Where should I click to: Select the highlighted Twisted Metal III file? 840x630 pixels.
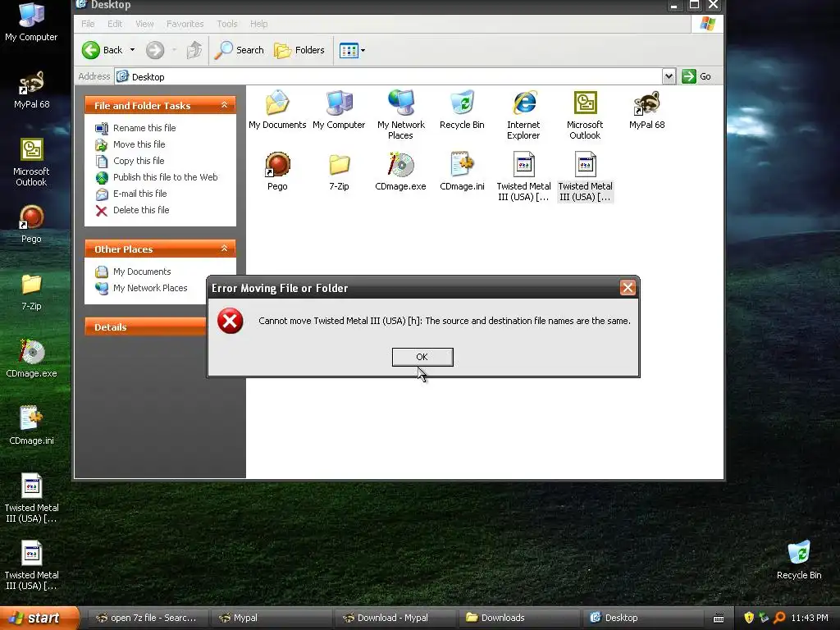pyautogui.click(x=585, y=176)
